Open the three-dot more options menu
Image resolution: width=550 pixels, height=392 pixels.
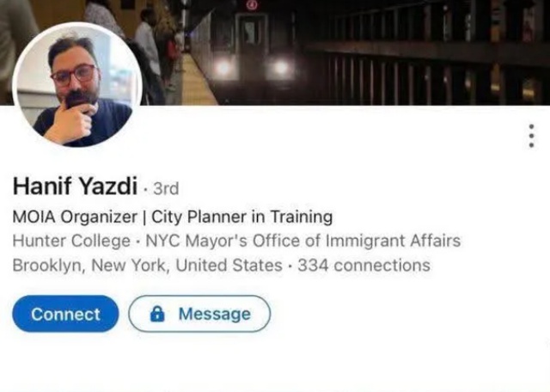(x=531, y=136)
